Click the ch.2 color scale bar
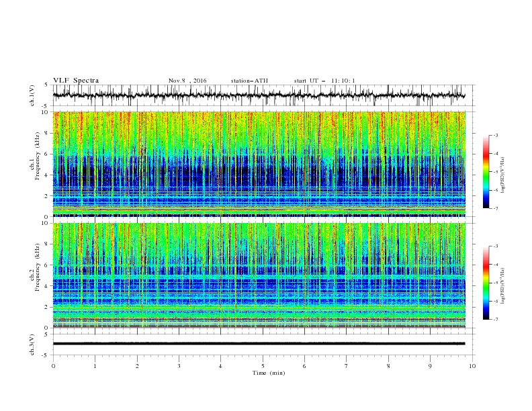 pyautogui.click(x=486, y=283)
